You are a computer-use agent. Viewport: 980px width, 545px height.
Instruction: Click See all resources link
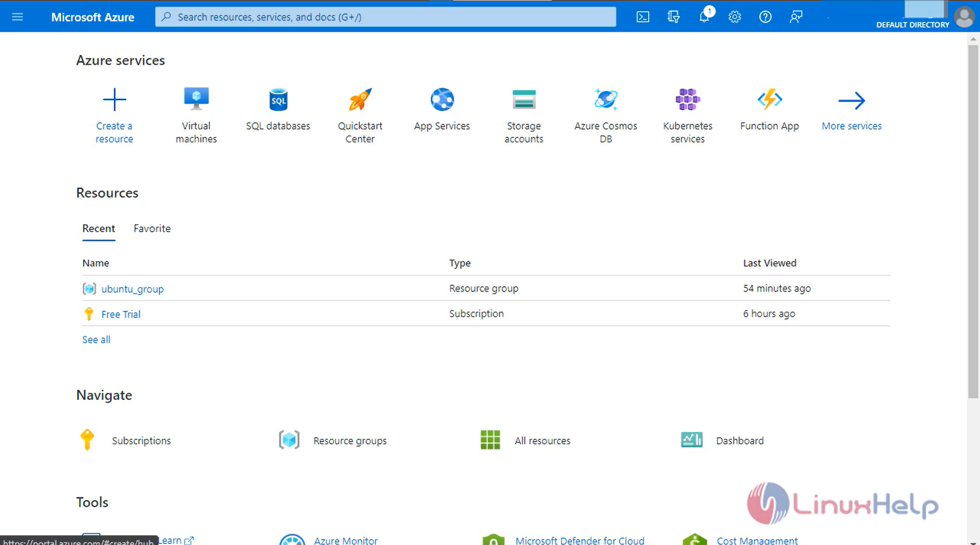[96, 340]
